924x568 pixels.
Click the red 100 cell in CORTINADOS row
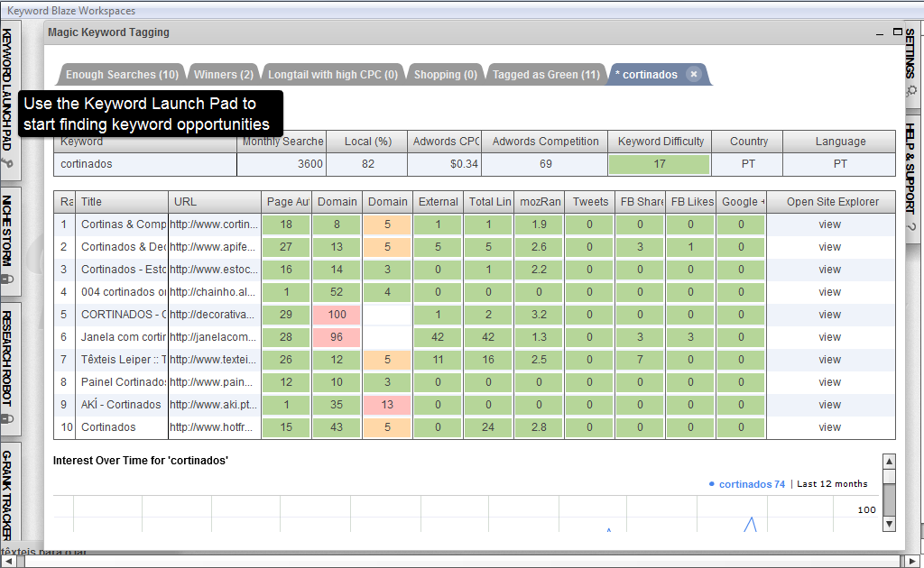tap(337, 315)
